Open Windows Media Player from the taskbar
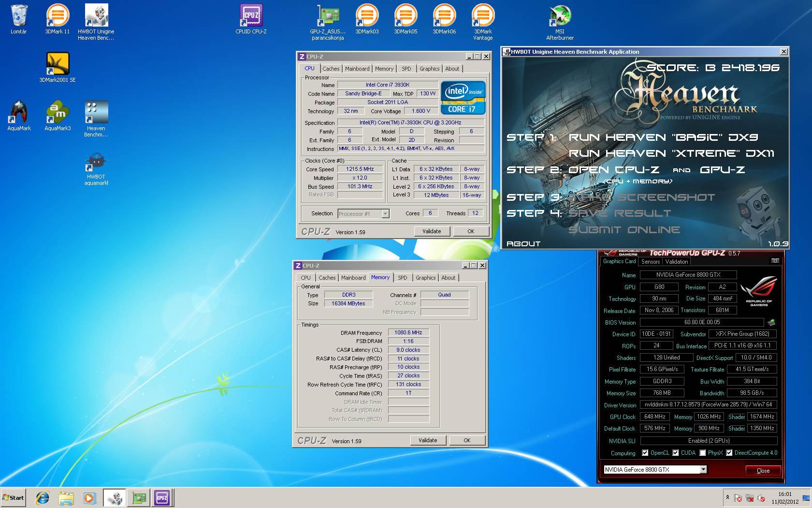 [89, 498]
